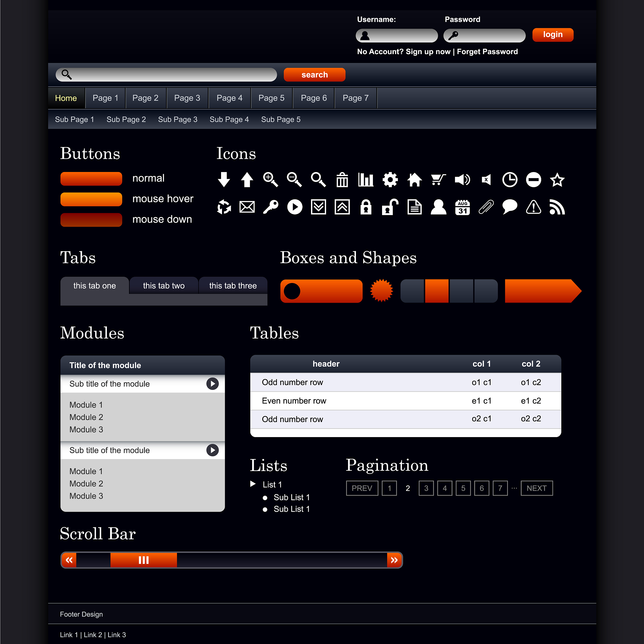
Task: Click the settings gear icon
Action: click(390, 180)
